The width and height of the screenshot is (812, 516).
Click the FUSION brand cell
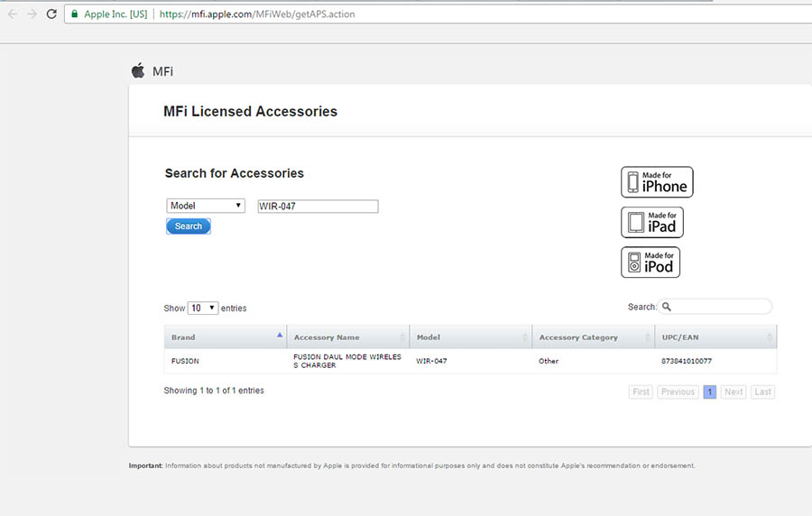[185, 361]
